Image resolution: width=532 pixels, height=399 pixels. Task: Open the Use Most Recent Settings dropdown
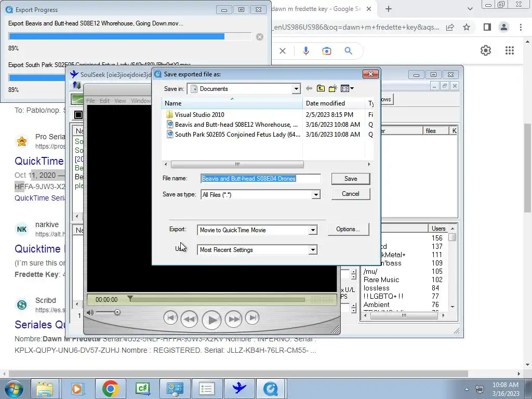tap(313, 250)
